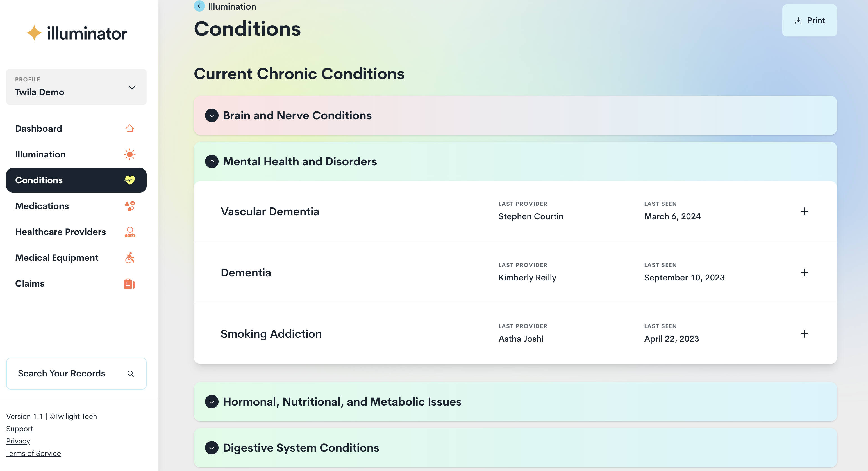The image size is (868, 471).
Task: Expand Vascular Dementia details with plus
Action: pyautogui.click(x=804, y=211)
